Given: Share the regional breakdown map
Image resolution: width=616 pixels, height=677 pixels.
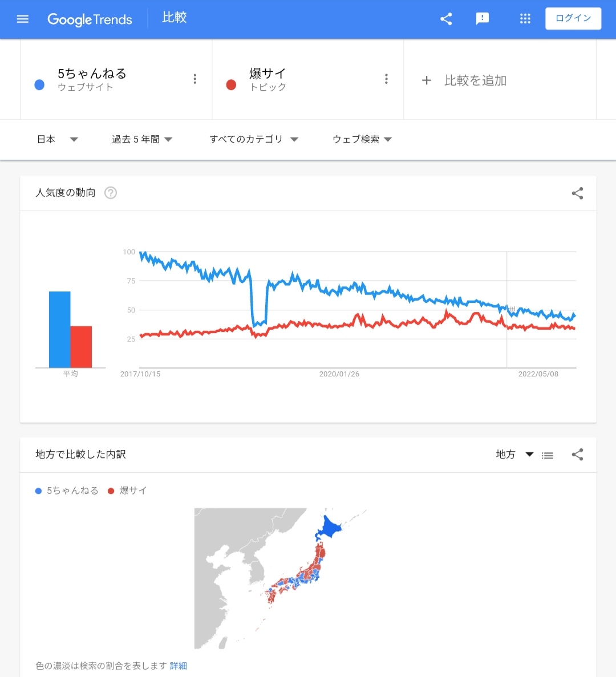Looking at the screenshot, I should click(x=577, y=455).
